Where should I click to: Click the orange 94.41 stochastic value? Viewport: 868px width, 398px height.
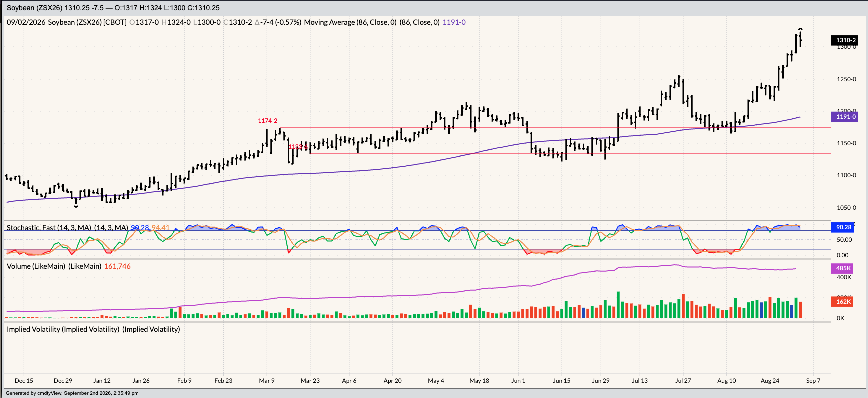(x=160, y=228)
